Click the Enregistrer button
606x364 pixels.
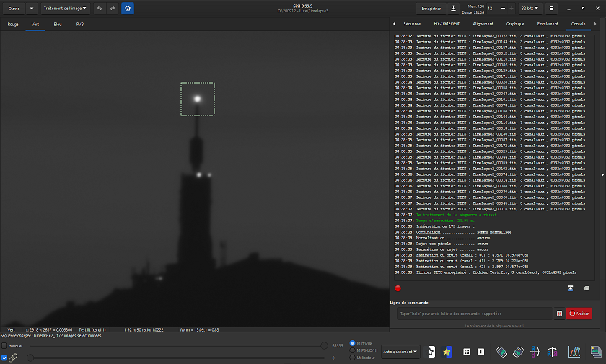(431, 9)
